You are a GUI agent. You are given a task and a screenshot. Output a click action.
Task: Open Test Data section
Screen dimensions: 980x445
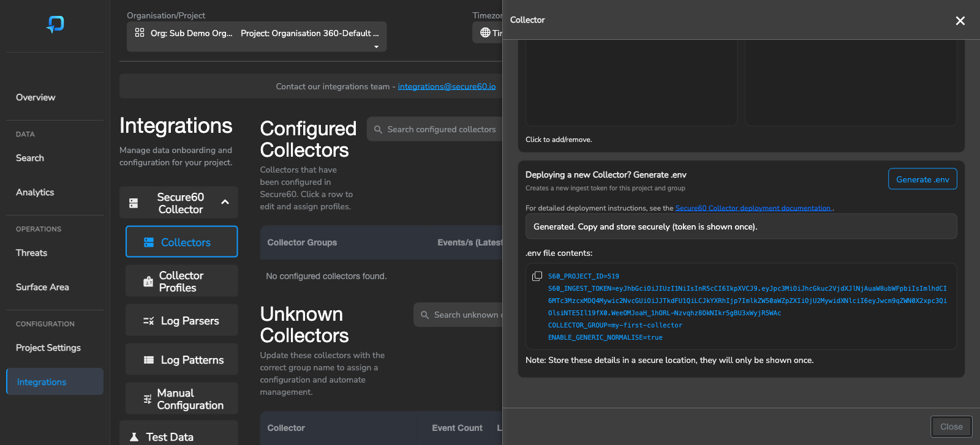point(179,433)
